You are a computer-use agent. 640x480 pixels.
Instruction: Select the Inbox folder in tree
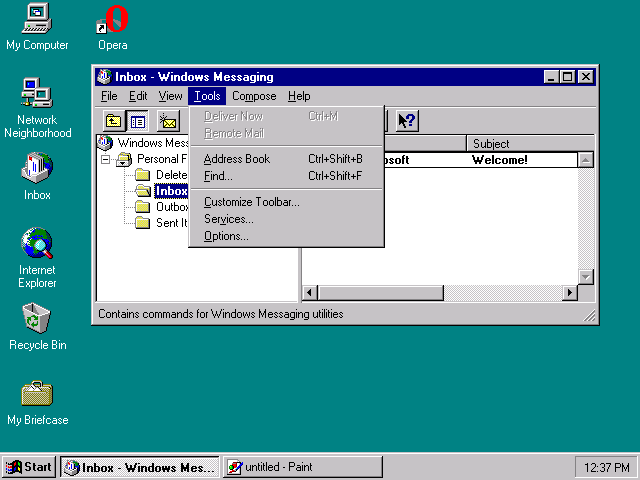point(162,191)
